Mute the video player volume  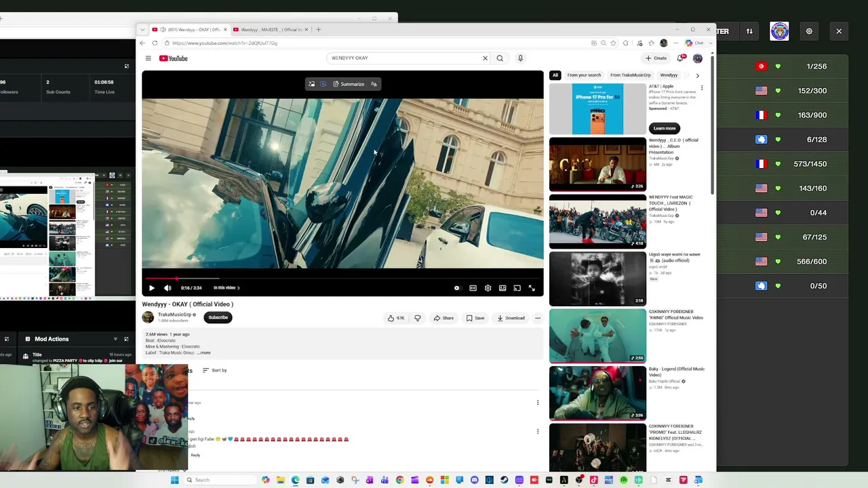[167, 288]
